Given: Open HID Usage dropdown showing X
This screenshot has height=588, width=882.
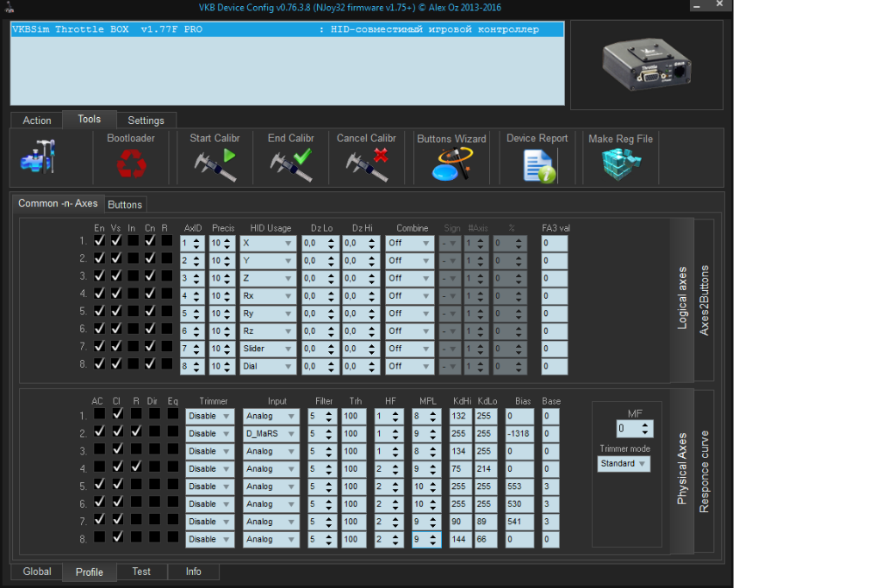Looking at the screenshot, I should 268,244.
